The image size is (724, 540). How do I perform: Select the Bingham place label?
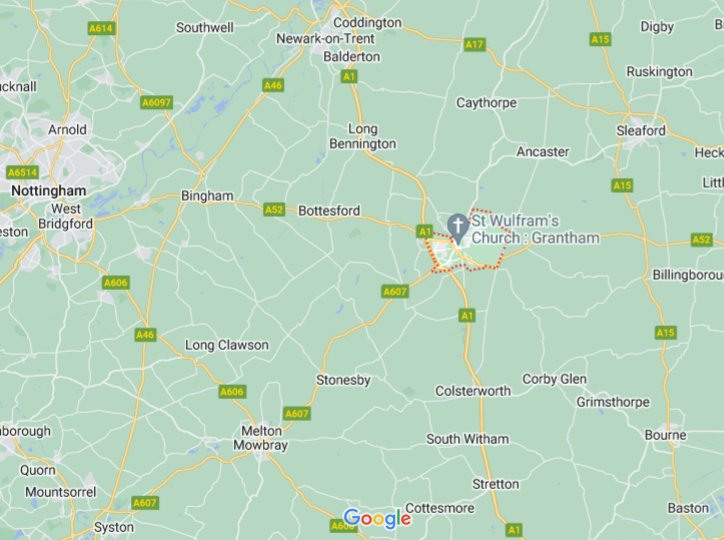pyautogui.click(x=207, y=196)
